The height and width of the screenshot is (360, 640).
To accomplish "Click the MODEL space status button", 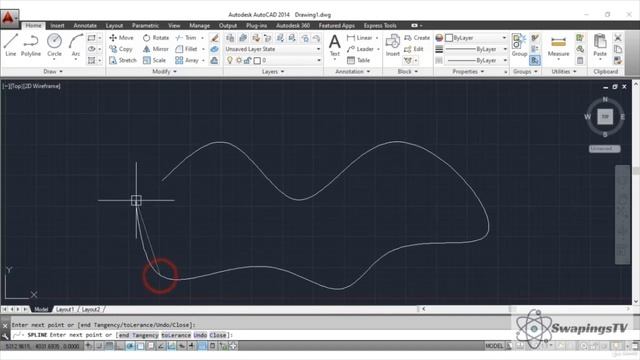I will click(494, 346).
